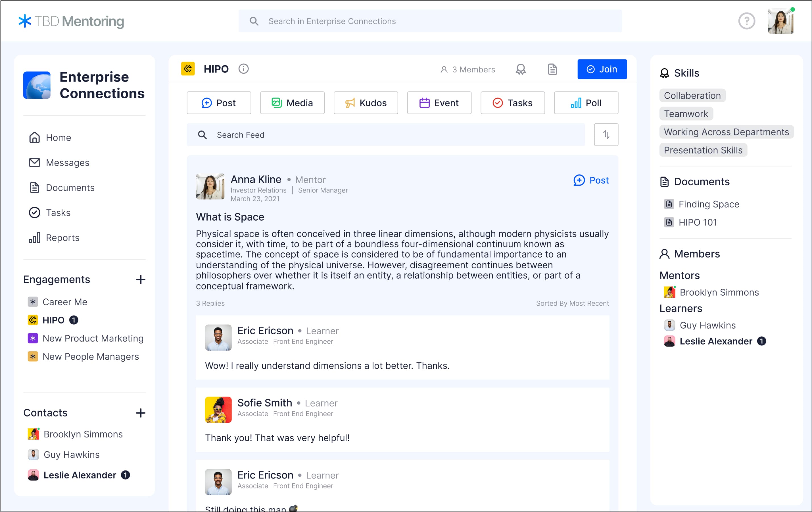
Task: Open the What is Space post title
Action: pyautogui.click(x=230, y=217)
